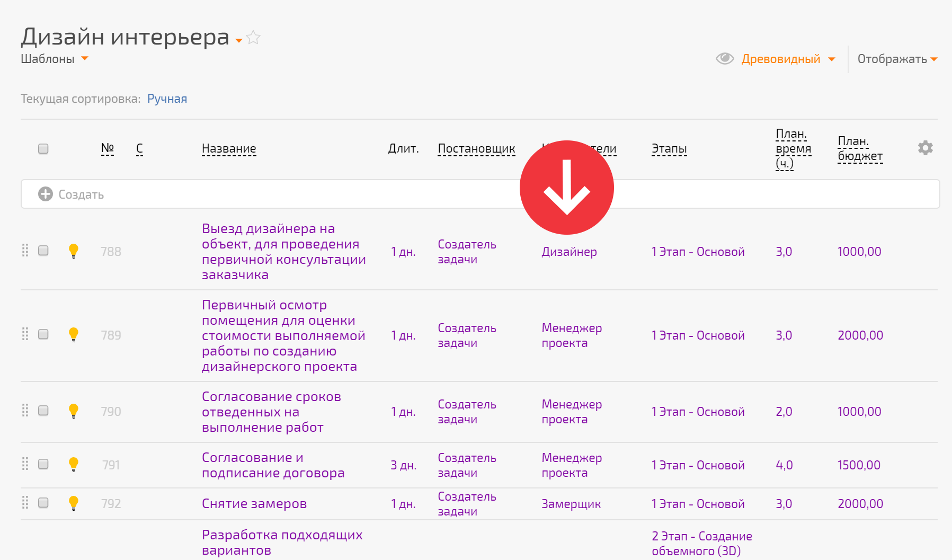
Task: Star the Дизайн интерьера project as favorite
Action: point(254,38)
